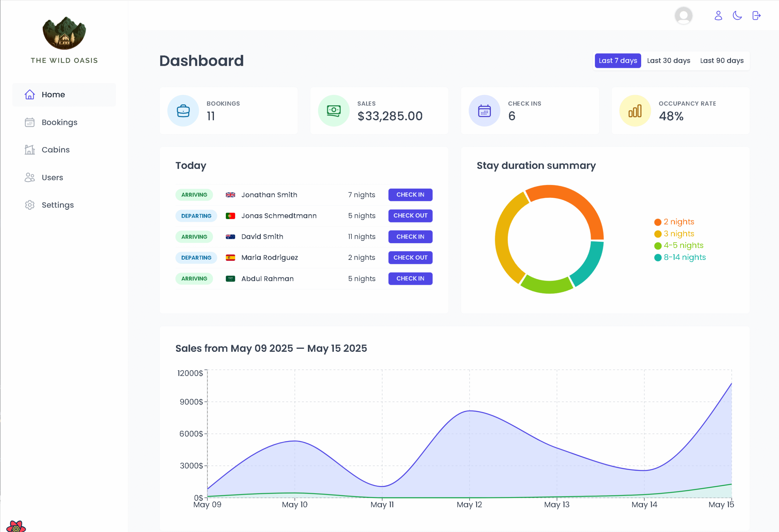
Task: Open Bookings from the sidebar calendar icon
Action: pos(30,122)
